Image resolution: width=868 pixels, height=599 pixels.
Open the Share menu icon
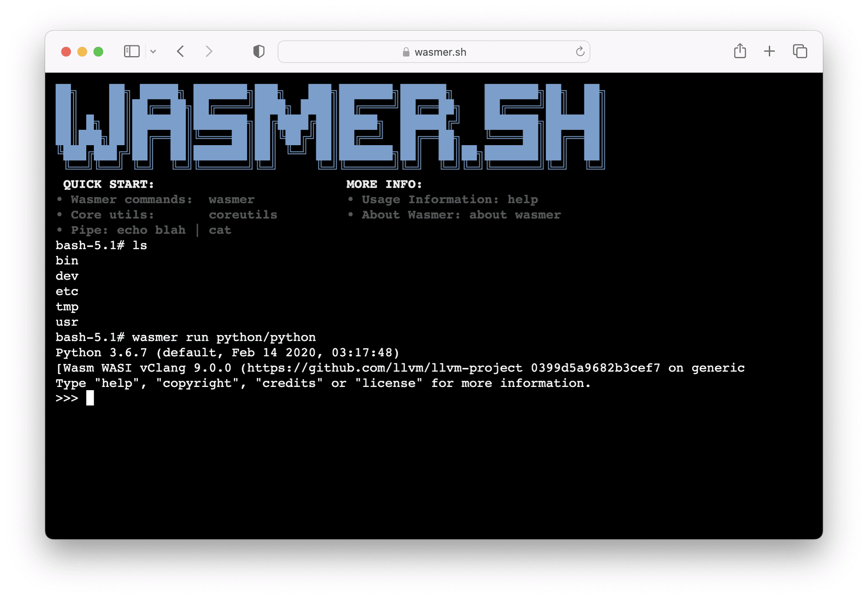pos(740,51)
